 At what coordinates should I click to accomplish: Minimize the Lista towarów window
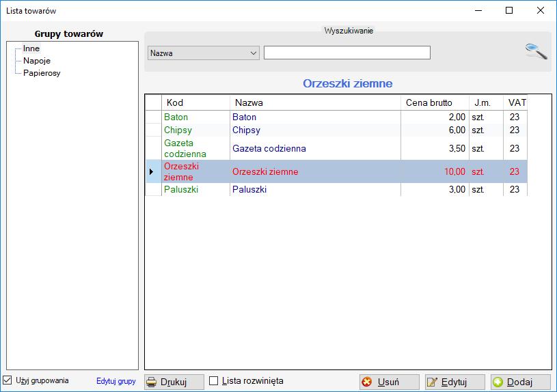(x=478, y=10)
